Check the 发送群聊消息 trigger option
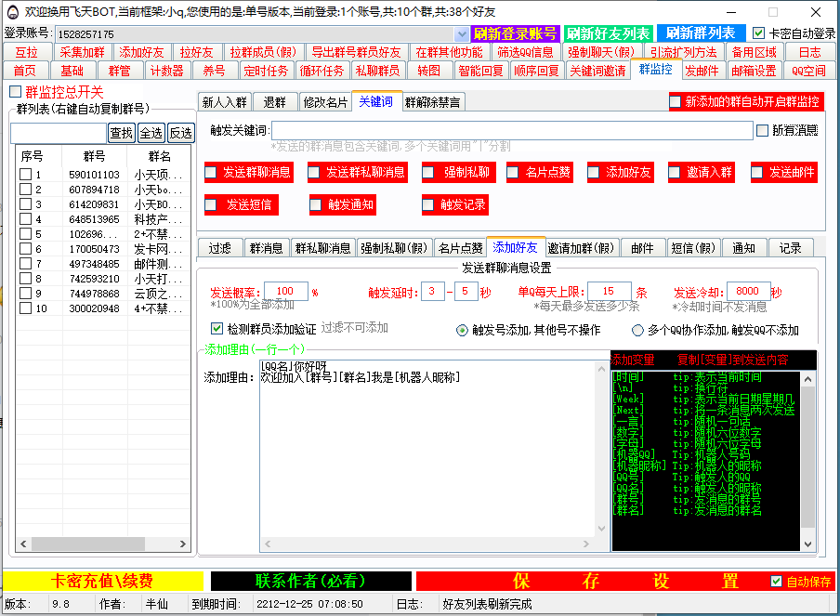Viewport: 840px width, 616px height. pos(211,173)
